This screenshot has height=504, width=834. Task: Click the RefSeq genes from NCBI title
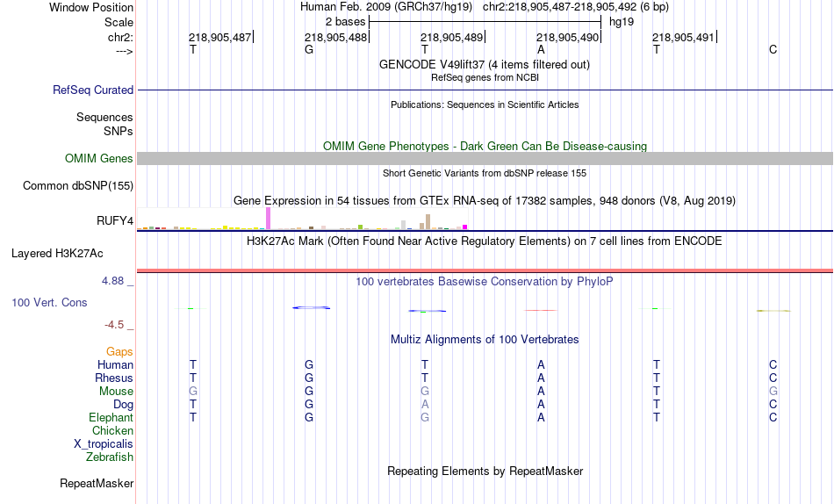[x=485, y=77]
